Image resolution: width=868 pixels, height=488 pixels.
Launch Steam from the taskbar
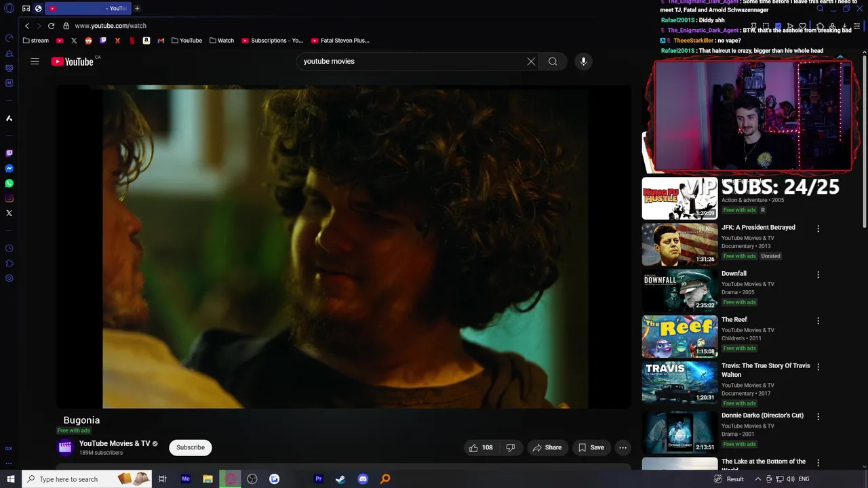340,479
